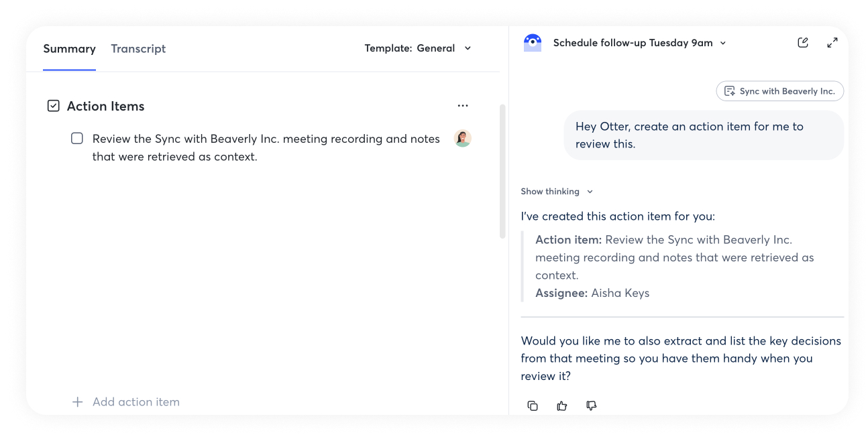Switch to the Transcript tab
This screenshot has height=441, width=868.
(138, 49)
